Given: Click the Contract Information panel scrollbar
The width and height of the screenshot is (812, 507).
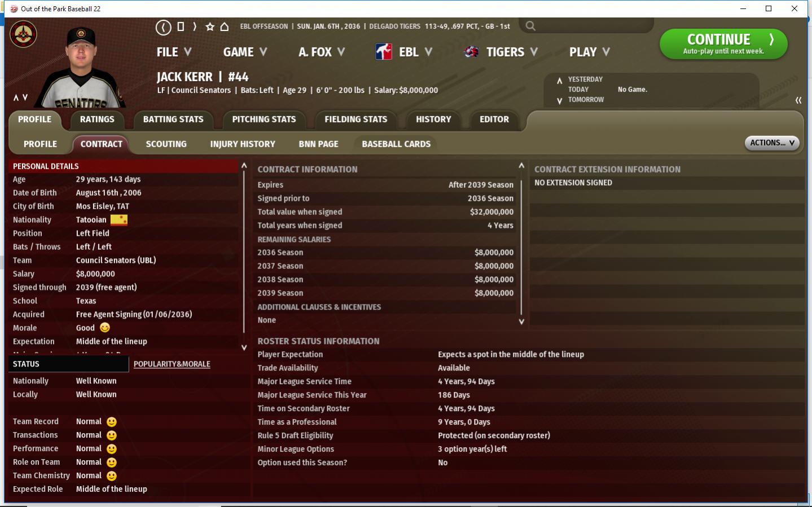Looking at the screenshot, I should [521, 243].
